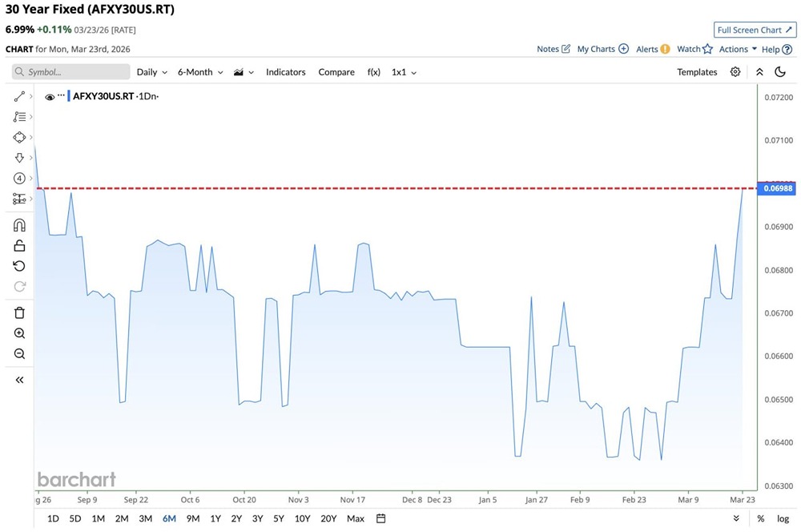Zoom out with the magnifier minus icon
This screenshot has width=801, height=532.
[19, 353]
